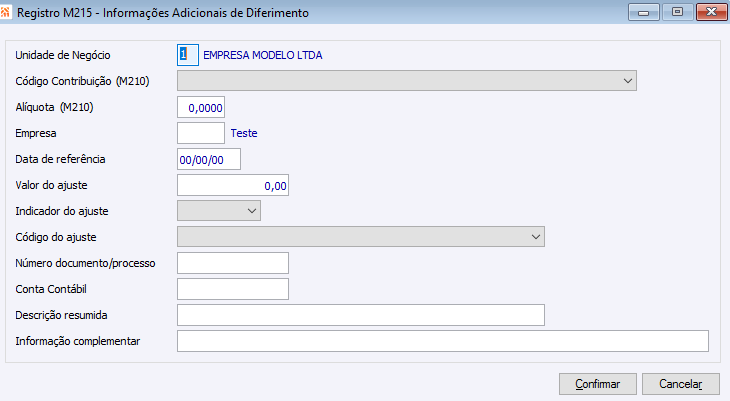Focus the Unidade de Negócio field
730x401 pixels.
pos(188,55)
